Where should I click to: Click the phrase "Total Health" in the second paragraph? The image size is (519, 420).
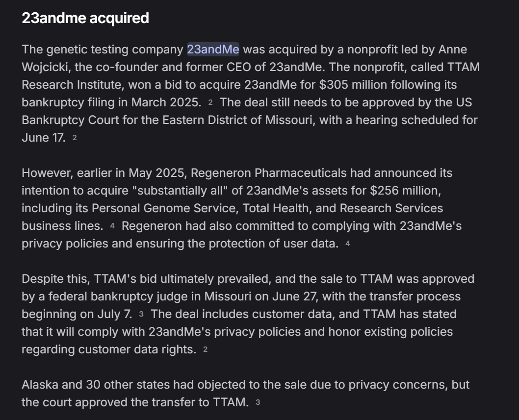coord(277,208)
